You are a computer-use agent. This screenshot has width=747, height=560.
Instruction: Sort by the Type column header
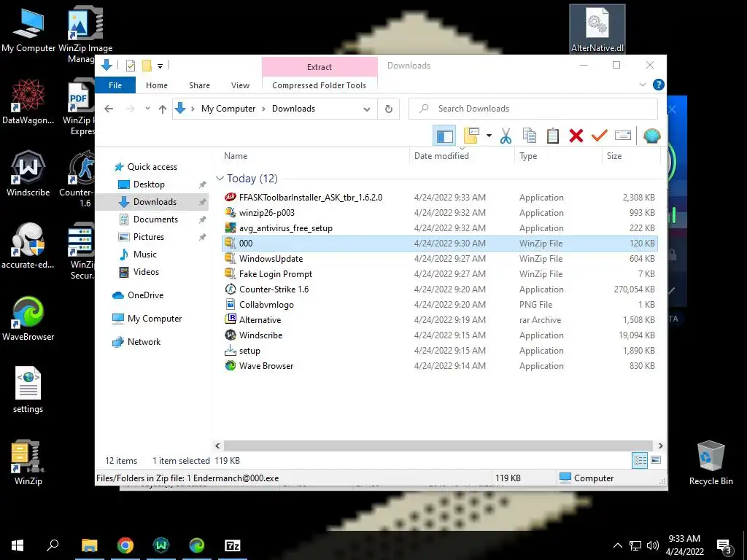(558, 156)
